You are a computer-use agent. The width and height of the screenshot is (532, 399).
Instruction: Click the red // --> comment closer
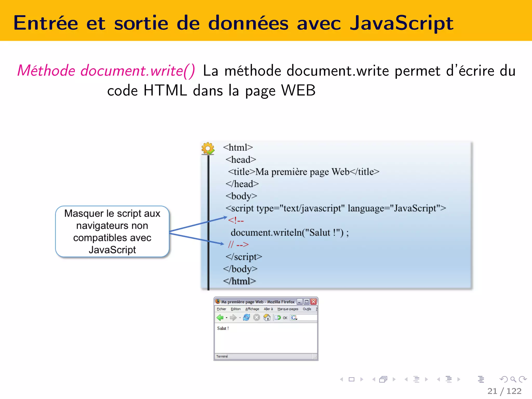(238, 244)
